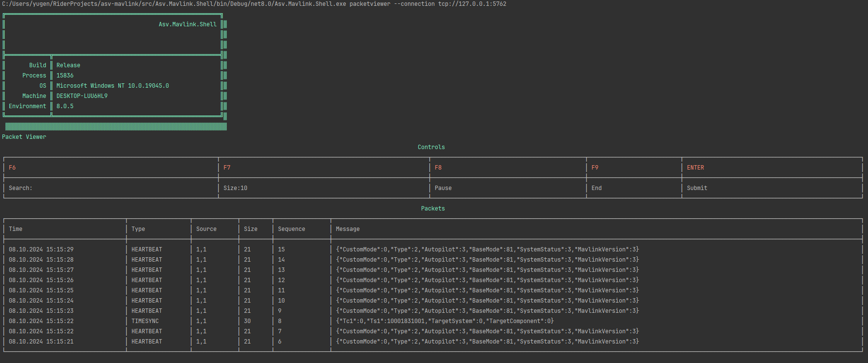Click the TIMESYNC packet type cell
Image resolution: width=868 pixels, height=363 pixels.
coord(145,321)
